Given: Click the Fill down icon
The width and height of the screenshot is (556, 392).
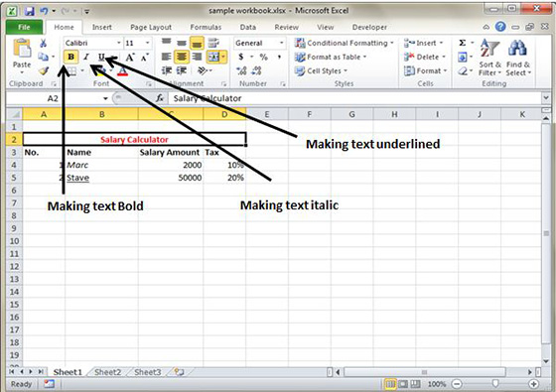Looking at the screenshot, I should pos(463,57).
